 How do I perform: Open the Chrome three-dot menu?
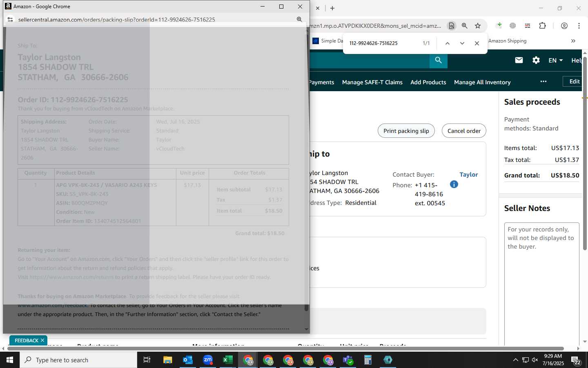(x=579, y=26)
